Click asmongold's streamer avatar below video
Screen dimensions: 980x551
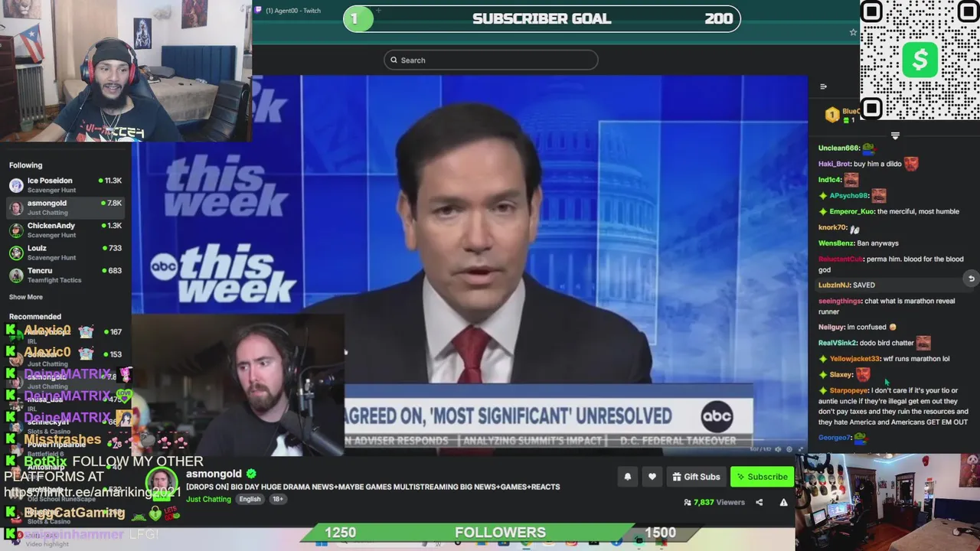(x=162, y=485)
